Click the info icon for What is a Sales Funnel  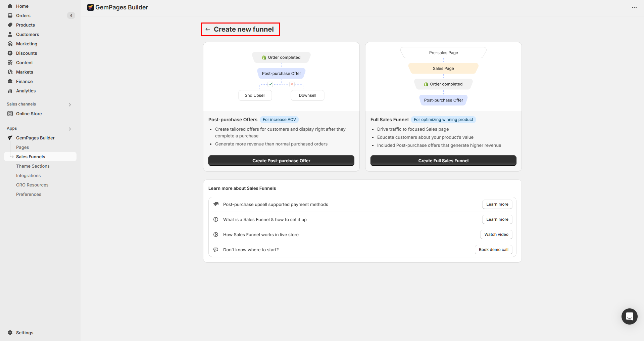tap(216, 219)
